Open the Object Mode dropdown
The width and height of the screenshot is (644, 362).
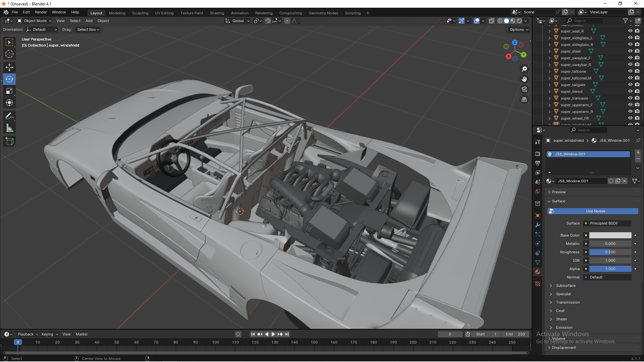tap(34, 21)
